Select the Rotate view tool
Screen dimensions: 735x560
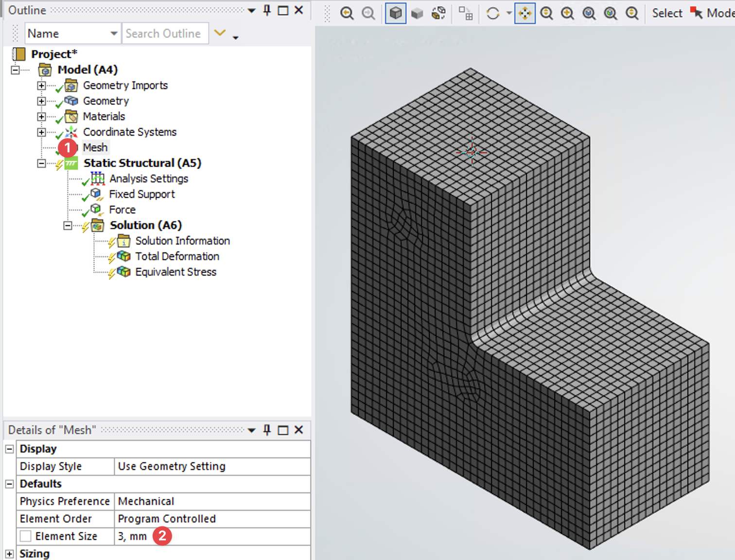[x=493, y=13]
